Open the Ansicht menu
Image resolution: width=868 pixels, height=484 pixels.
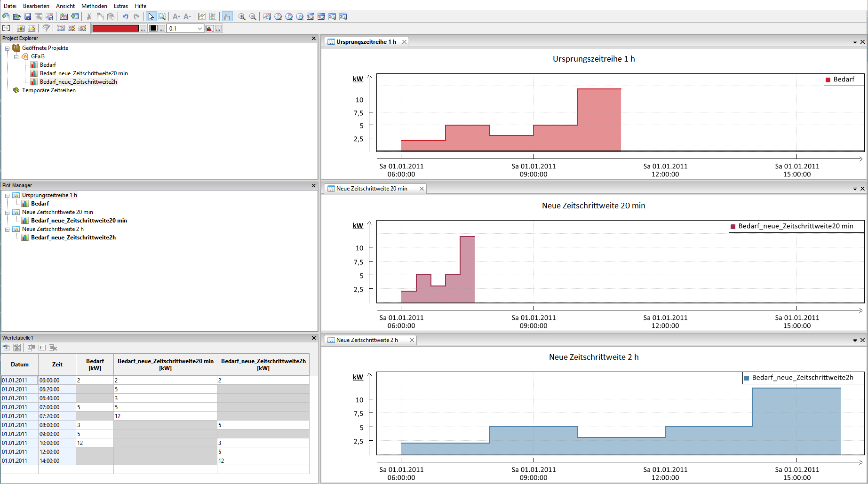pyautogui.click(x=65, y=6)
